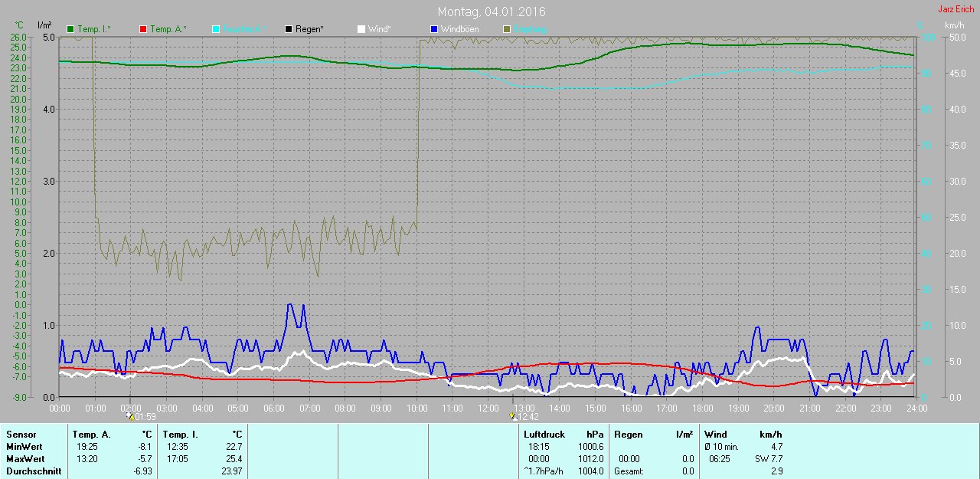Click the '2.9' wind daily average value
Viewport: 980px width, 479px height.
pos(776,471)
